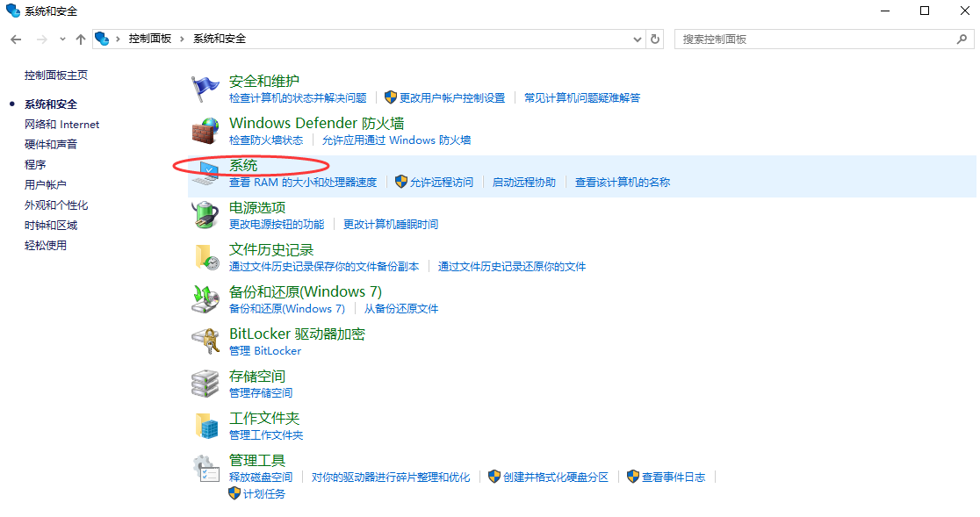Viewport: 980px width, 517px height.
Task: Click the 安全和维护 flag icon
Action: pyautogui.click(x=204, y=88)
